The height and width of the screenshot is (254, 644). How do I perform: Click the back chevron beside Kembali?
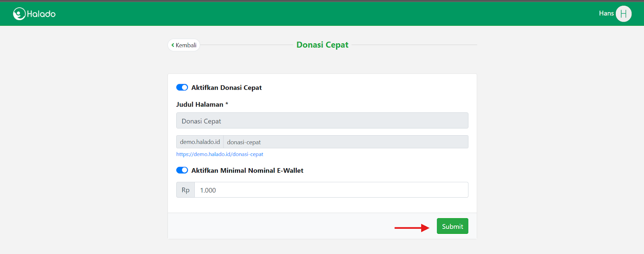point(173,45)
